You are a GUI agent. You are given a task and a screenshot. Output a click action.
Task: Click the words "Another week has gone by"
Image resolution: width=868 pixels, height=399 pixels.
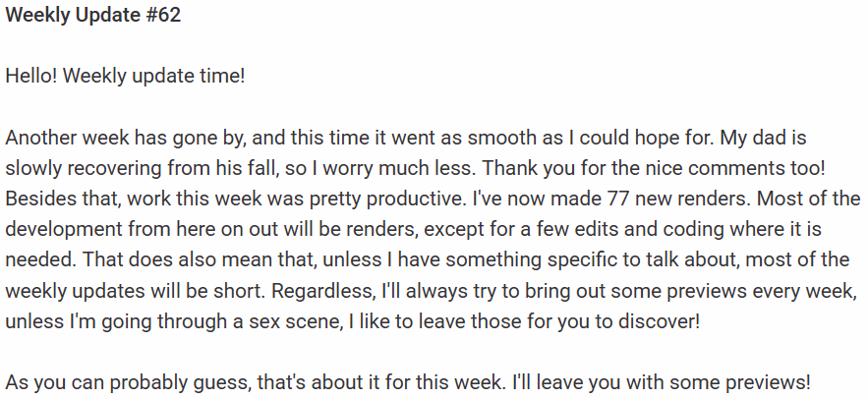[x=100, y=138]
